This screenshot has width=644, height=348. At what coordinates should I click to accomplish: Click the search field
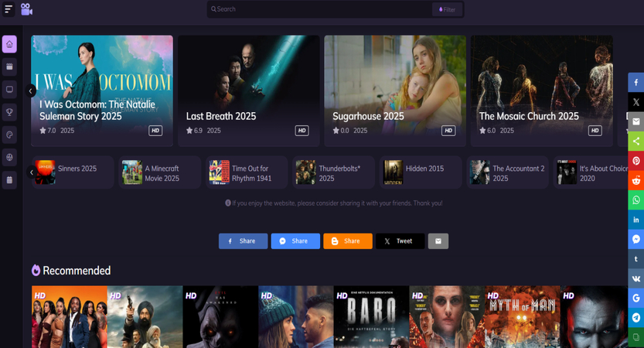[320, 9]
